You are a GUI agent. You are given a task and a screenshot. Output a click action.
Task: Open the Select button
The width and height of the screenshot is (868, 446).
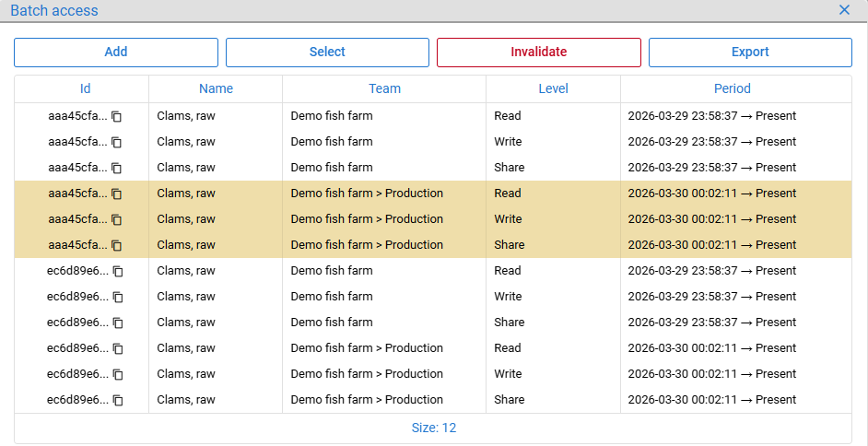[327, 52]
